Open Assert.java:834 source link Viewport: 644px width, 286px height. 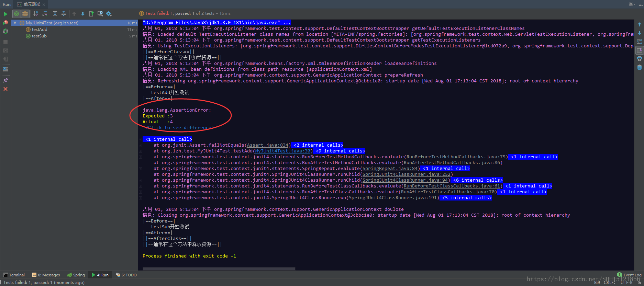point(268,145)
